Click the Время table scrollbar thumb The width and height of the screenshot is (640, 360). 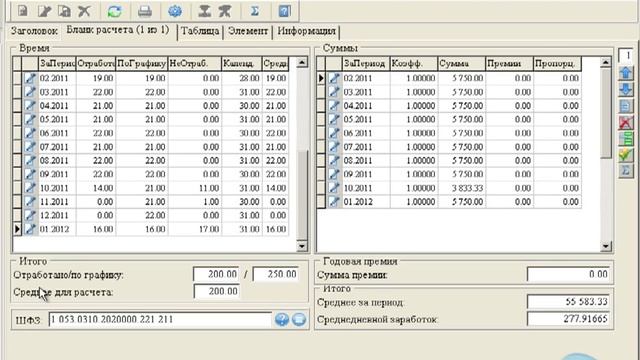click(x=302, y=195)
